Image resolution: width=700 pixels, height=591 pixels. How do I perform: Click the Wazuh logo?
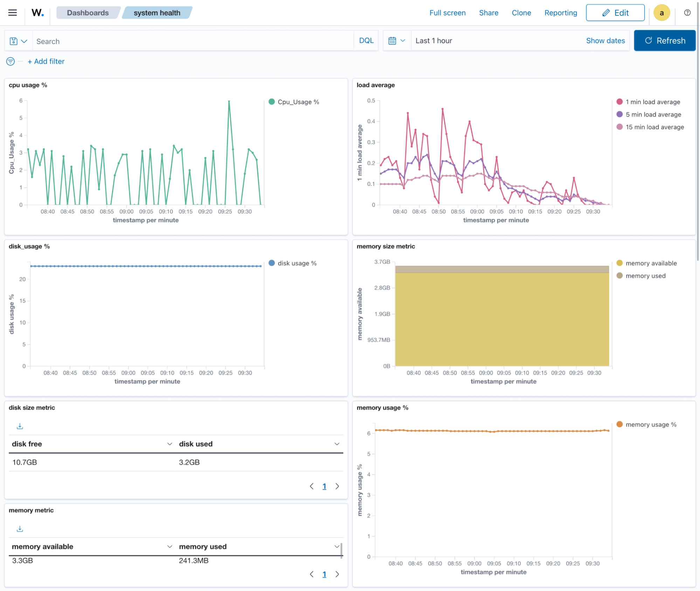pos(37,12)
